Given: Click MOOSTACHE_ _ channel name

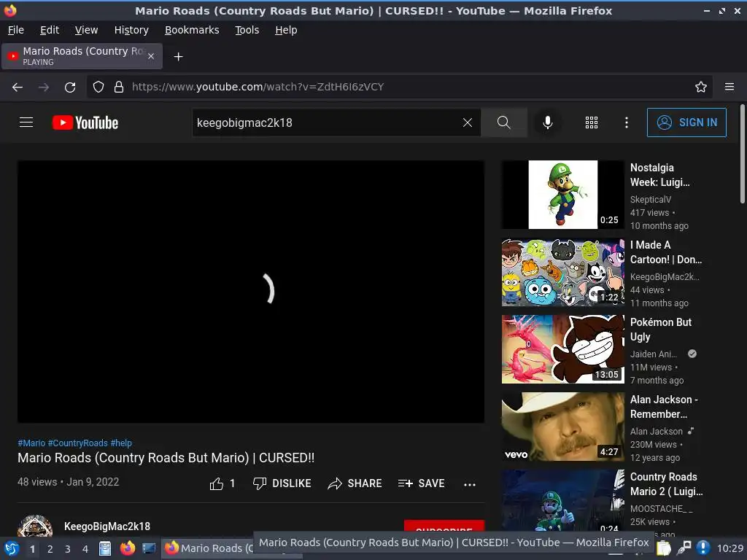Looking at the screenshot, I should [x=661, y=508].
